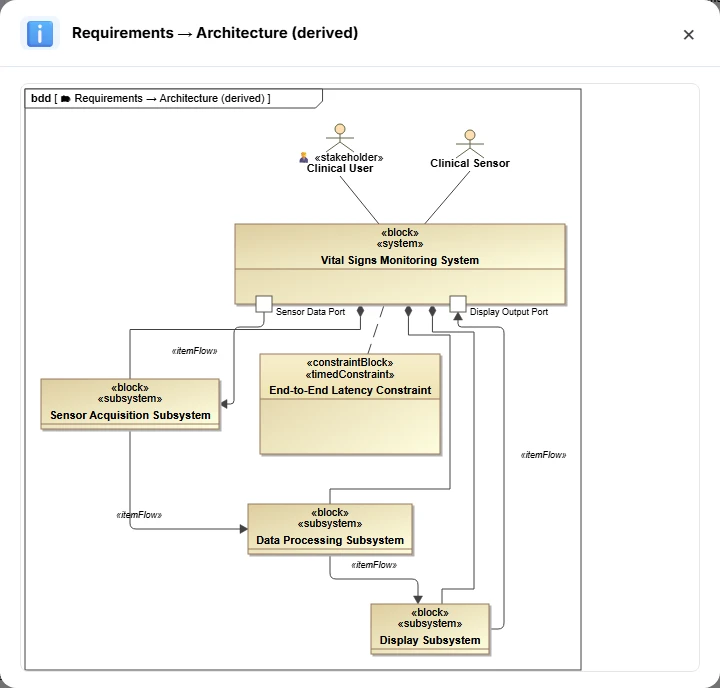Image resolution: width=720 pixels, height=688 pixels.
Task: Click the blue info icon in the header
Action: tap(40, 34)
